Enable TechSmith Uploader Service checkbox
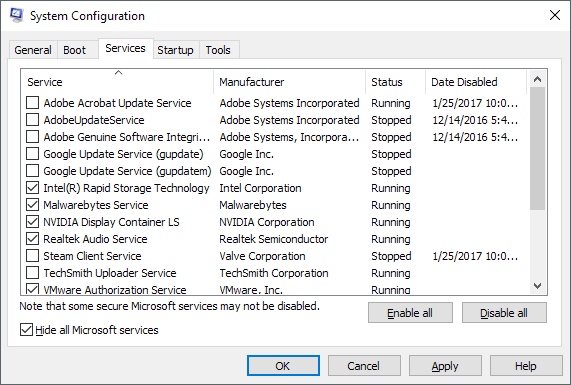The width and height of the screenshot is (571, 385). 32,273
